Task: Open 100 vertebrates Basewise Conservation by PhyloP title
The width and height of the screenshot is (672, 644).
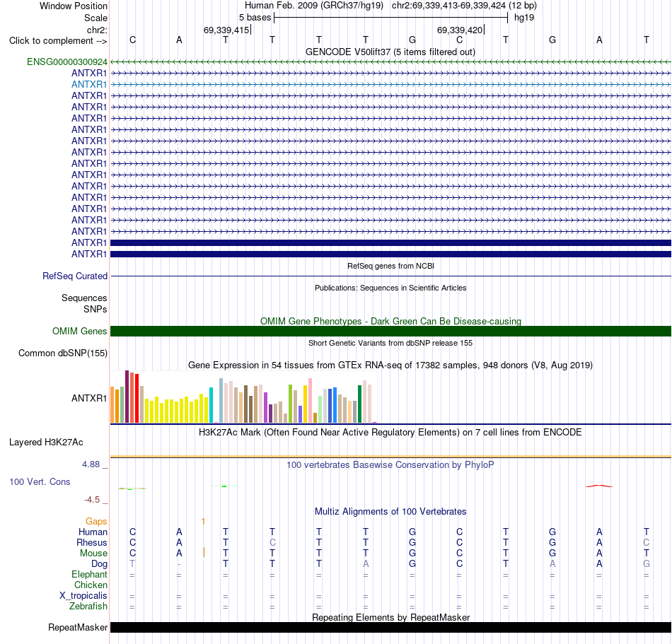Action: pyautogui.click(x=390, y=465)
